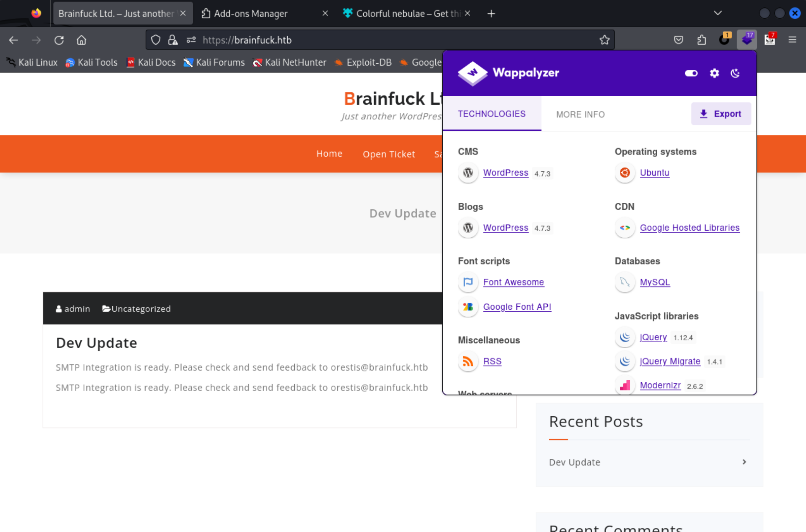
Task: Open Kali Forums bookmark
Action: click(x=214, y=62)
